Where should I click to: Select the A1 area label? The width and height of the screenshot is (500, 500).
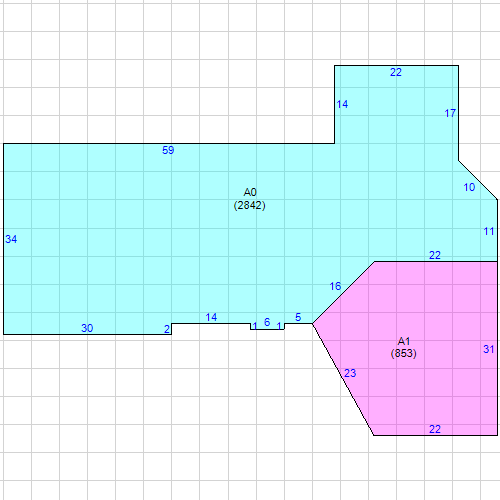pos(404,341)
